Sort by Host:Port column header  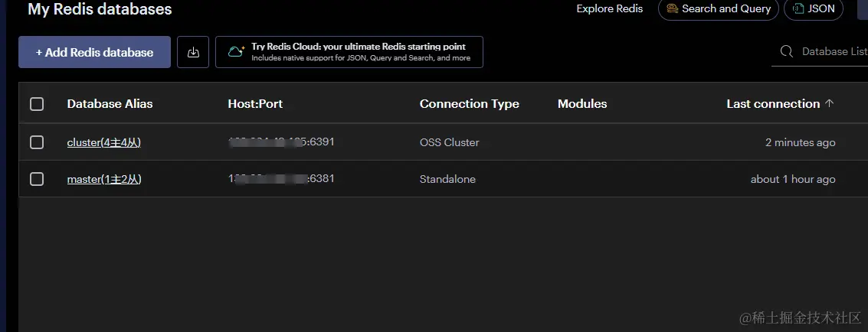[255, 104]
